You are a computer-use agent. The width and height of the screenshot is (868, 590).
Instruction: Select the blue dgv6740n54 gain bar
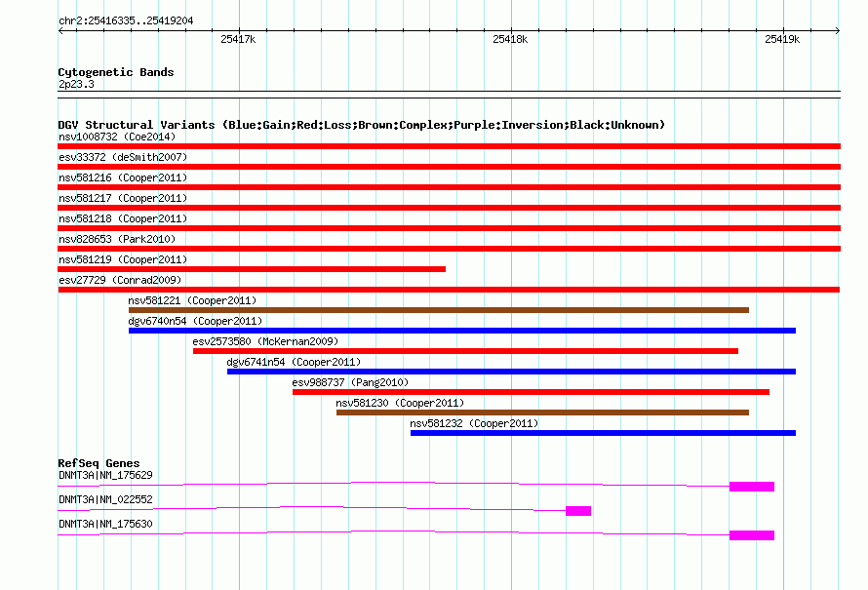(x=462, y=331)
